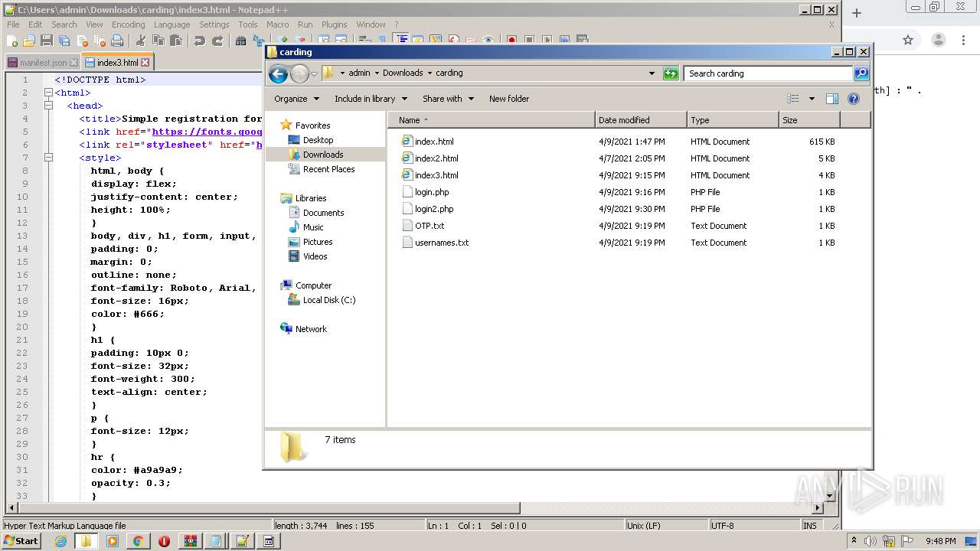The image size is (980, 551).
Task: Collapse the html fold on line 2
Action: click(48, 93)
